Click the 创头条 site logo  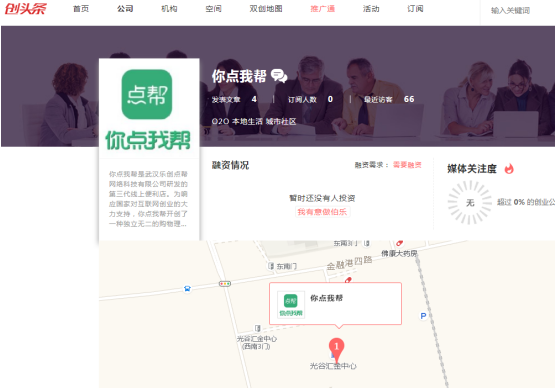coord(25,8)
